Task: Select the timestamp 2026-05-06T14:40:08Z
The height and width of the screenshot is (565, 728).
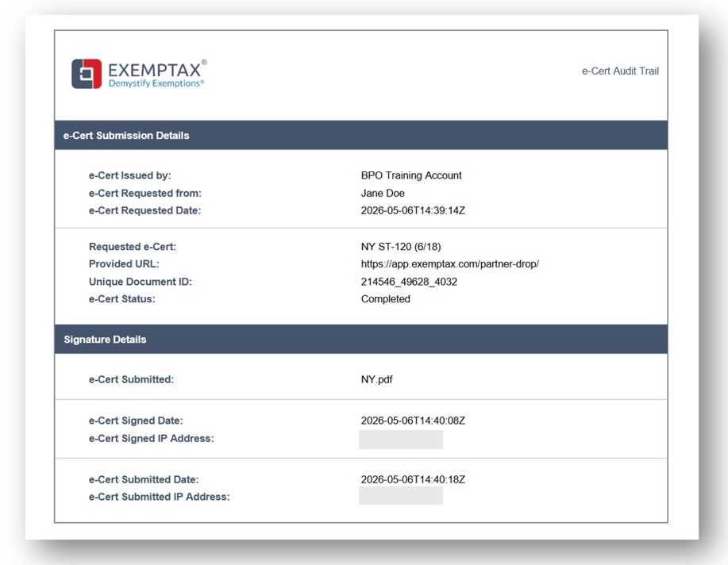Action: click(413, 421)
